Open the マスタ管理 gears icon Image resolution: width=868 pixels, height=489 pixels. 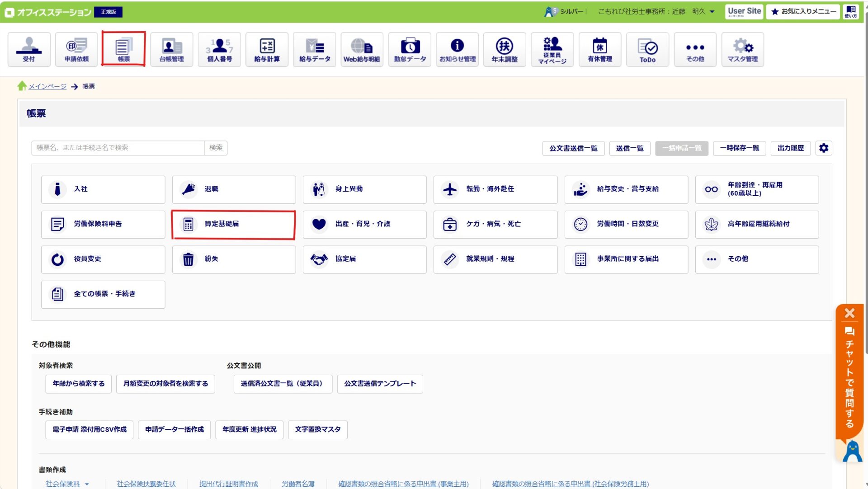coord(743,50)
